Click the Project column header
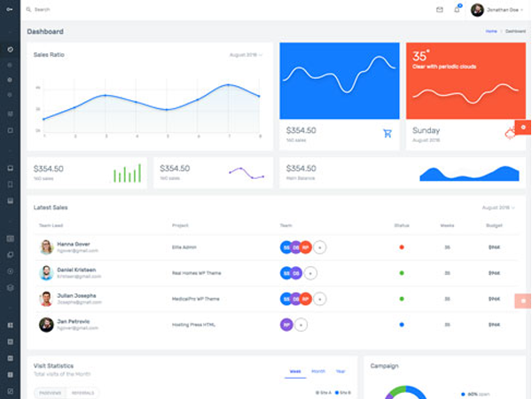 [180, 225]
